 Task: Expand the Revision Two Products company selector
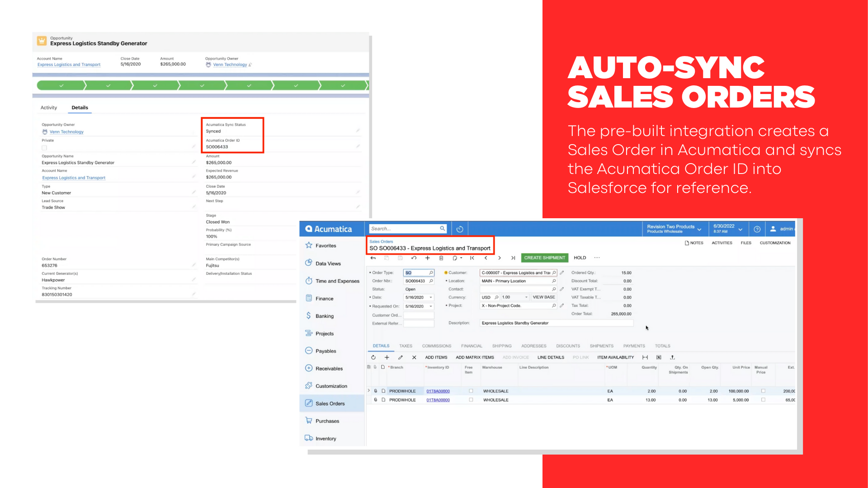click(x=699, y=230)
